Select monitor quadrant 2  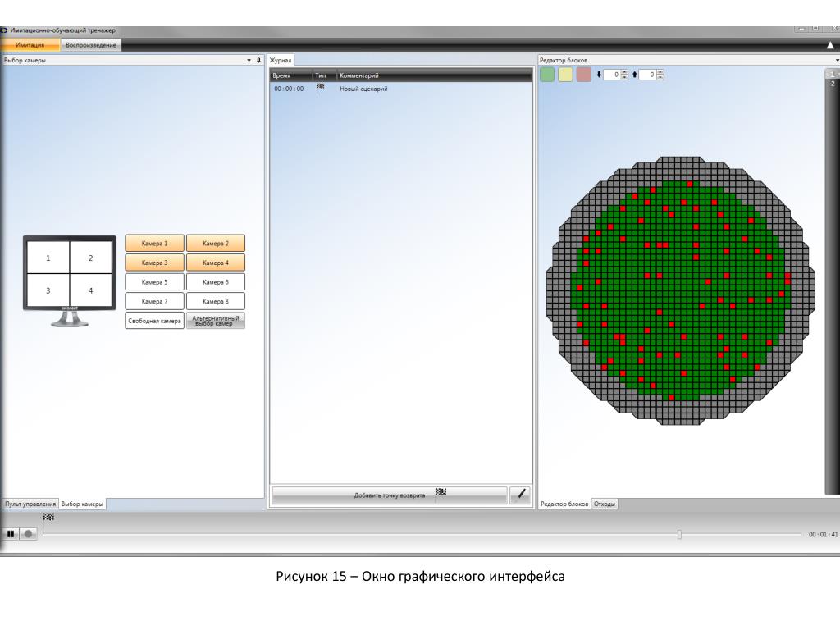(90, 258)
